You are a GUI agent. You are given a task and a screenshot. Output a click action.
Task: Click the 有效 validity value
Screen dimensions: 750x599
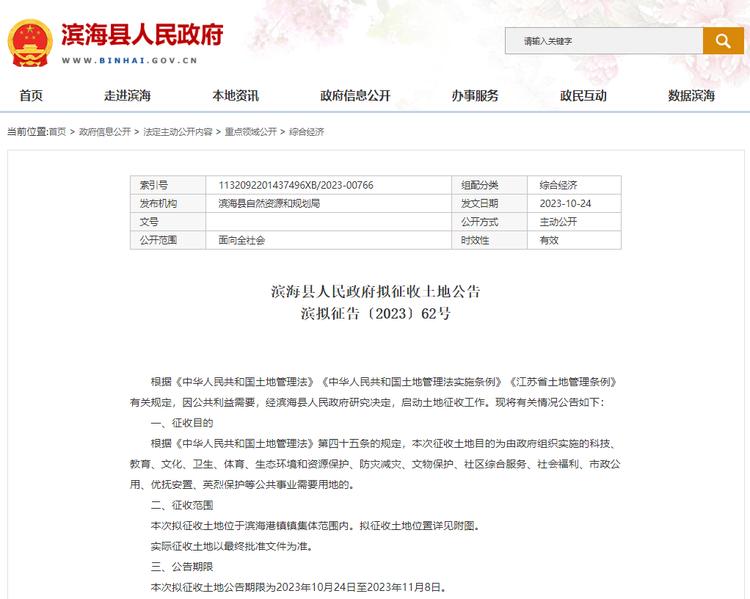[549, 240]
